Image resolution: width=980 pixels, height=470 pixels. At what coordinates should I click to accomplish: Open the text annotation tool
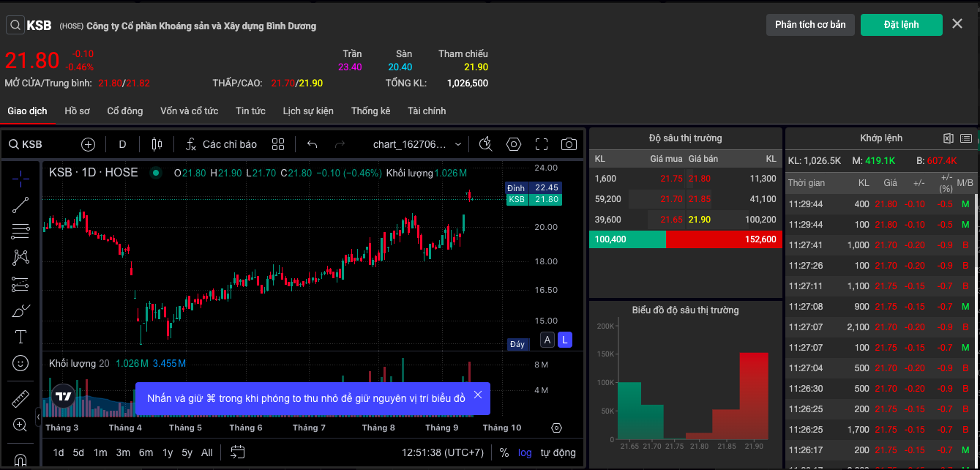(20, 337)
